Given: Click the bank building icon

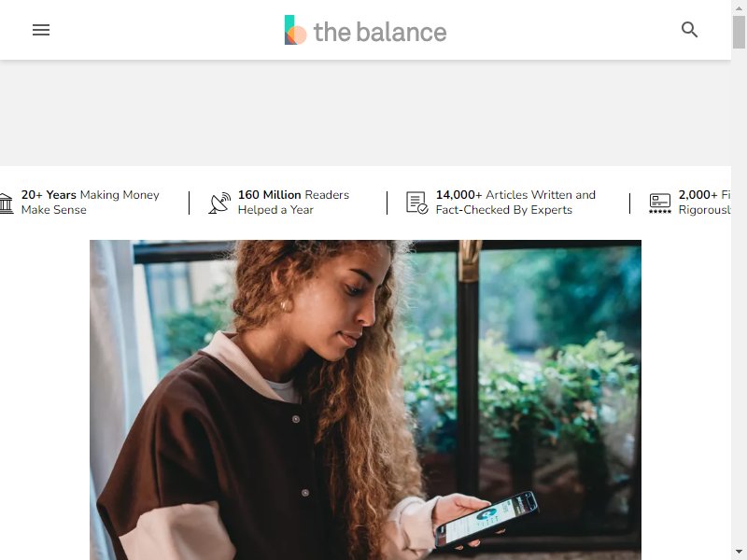Looking at the screenshot, I should click(x=7, y=203).
